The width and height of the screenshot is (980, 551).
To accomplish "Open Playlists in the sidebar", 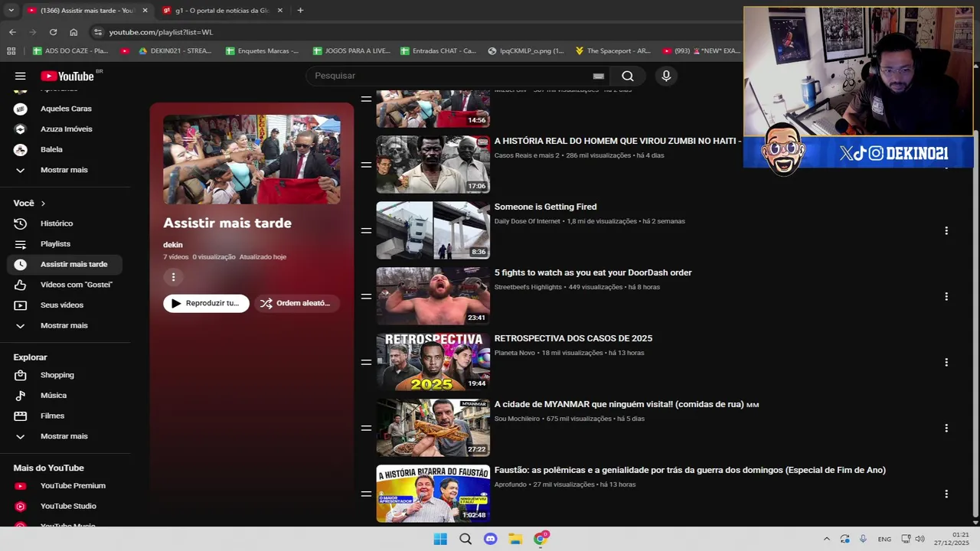I will pyautogui.click(x=65, y=244).
